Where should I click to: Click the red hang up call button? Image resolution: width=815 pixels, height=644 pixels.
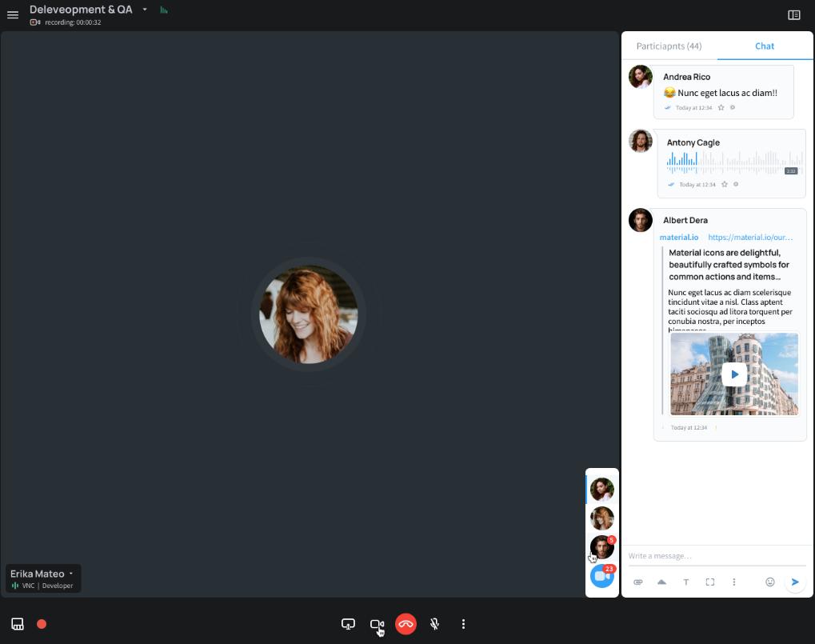[406, 624]
